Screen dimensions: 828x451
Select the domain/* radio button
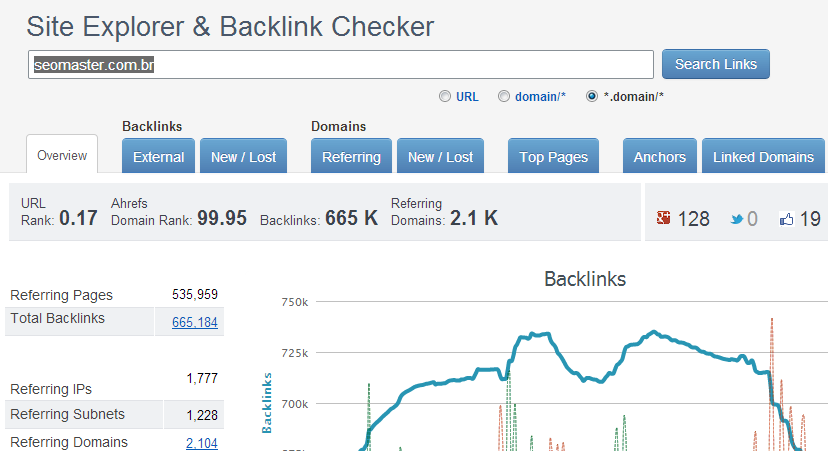coord(504,96)
